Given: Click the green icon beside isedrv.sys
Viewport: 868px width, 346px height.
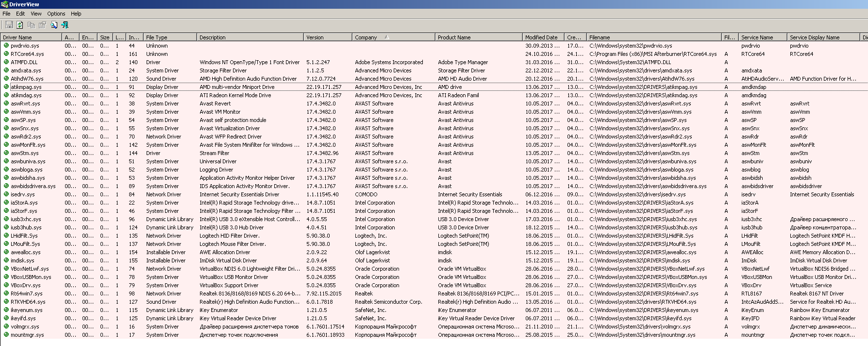Looking at the screenshot, I should tap(6, 194).
